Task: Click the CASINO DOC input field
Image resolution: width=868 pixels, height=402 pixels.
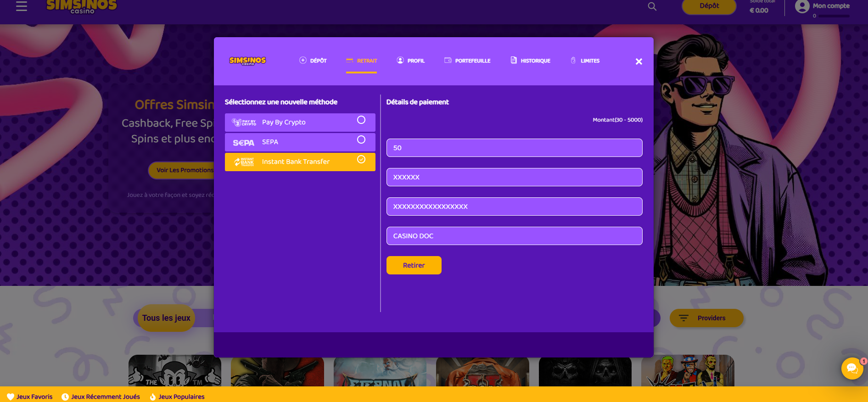Action: click(x=515, y=236)
